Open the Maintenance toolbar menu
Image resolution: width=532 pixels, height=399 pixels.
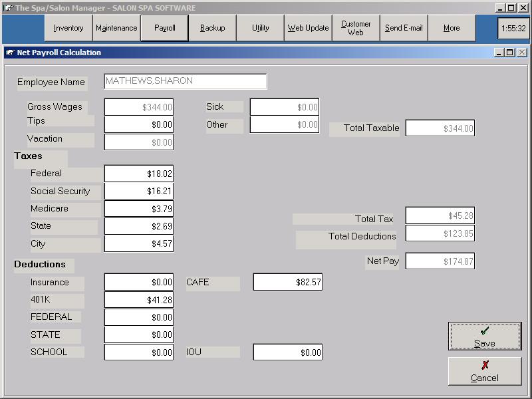coord(116,28)
